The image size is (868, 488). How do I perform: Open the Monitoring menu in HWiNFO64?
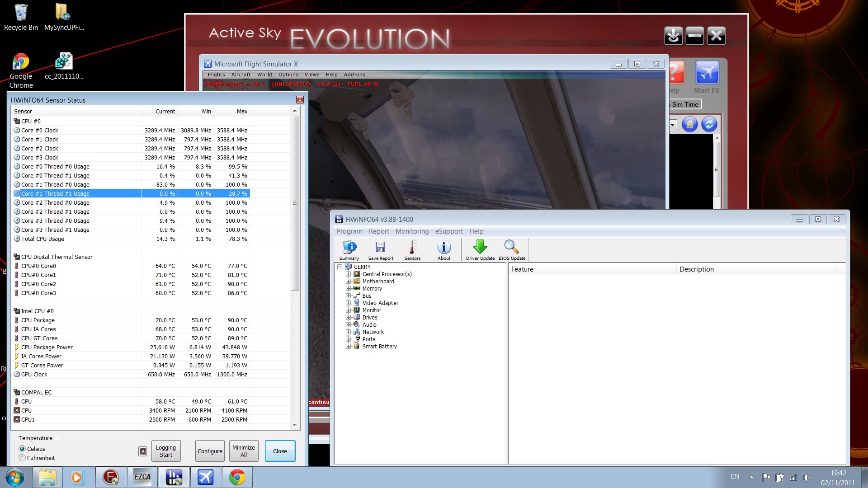(411, 231)
